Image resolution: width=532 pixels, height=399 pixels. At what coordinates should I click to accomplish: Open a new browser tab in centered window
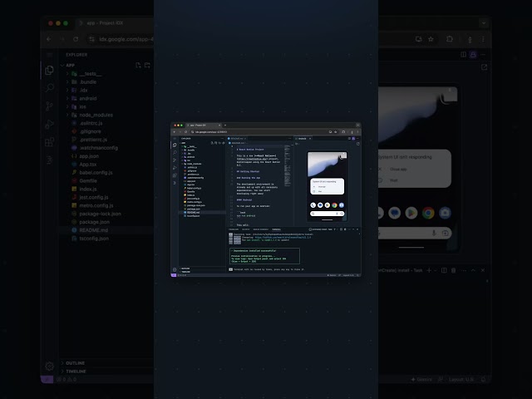click(225, 126)
